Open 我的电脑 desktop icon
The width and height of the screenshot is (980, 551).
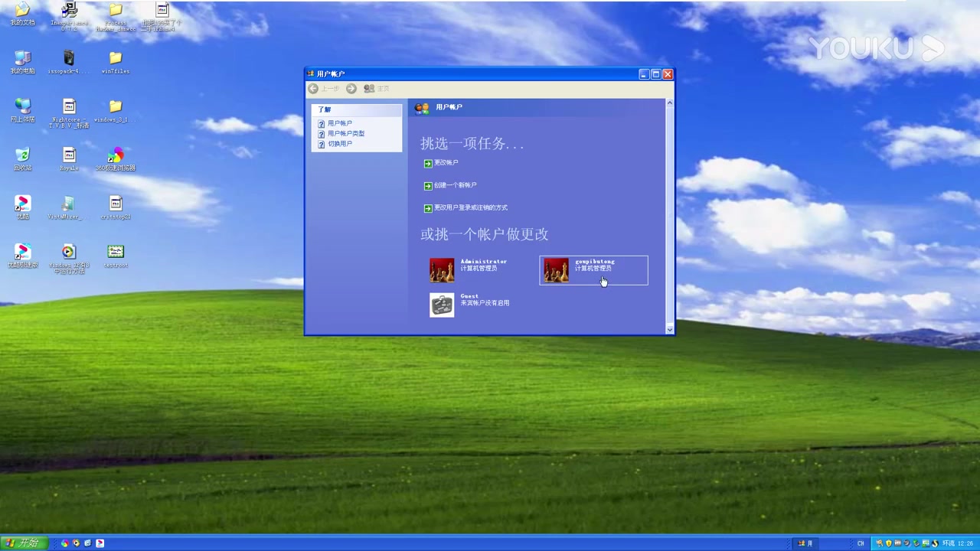click(22, 62)
